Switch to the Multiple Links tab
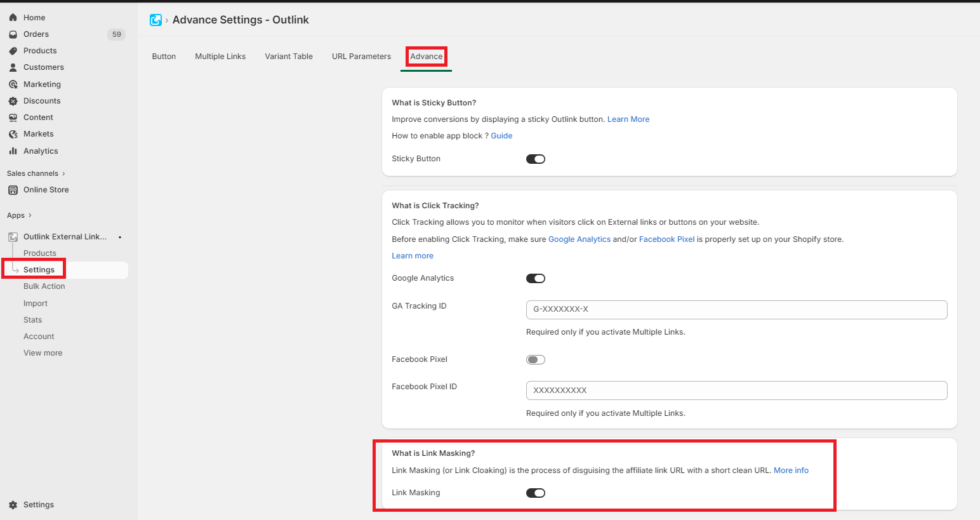Screen dimensions: 980x520 tap(220, 57)
